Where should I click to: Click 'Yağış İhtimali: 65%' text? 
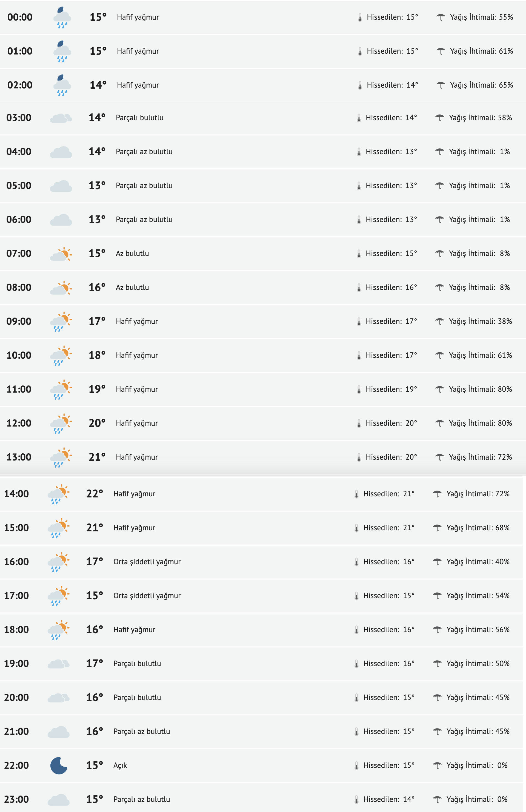point(481,85)
